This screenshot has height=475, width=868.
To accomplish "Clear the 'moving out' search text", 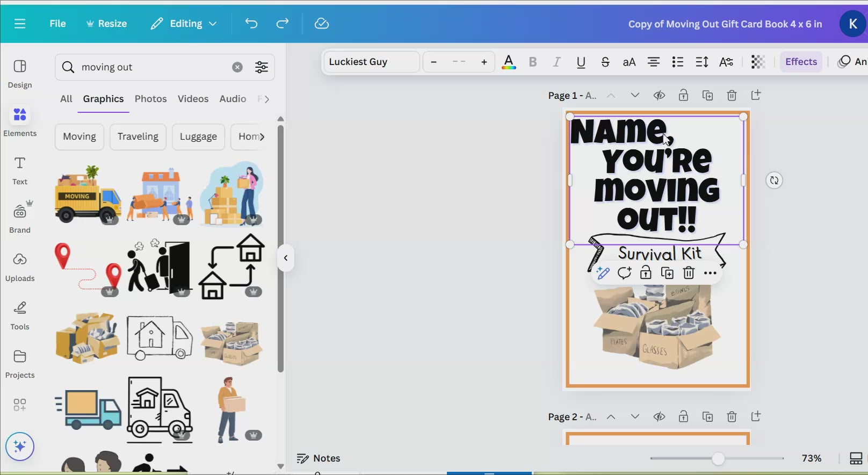I will [237, 67].
